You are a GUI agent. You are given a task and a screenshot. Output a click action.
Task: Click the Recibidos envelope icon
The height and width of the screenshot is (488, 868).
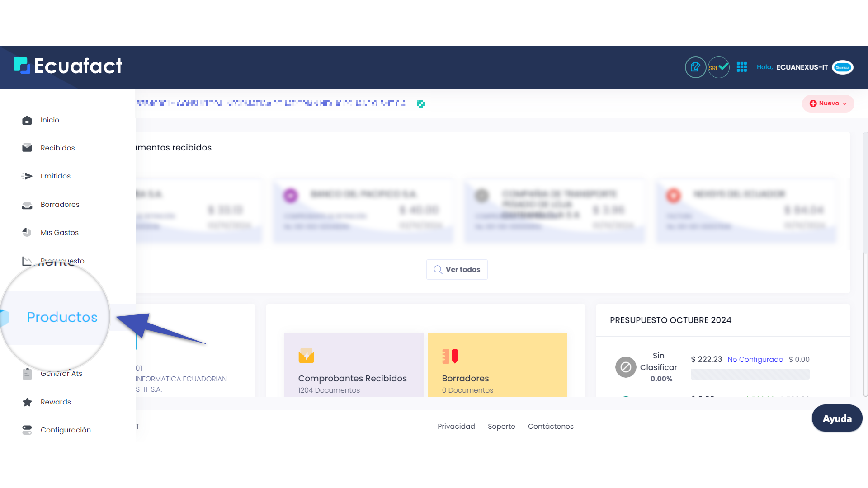pos(27,148)
